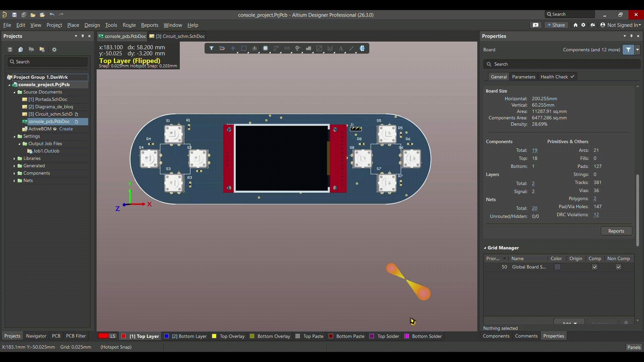644x362 pixels.
Task: Start interactive routing tool
Action: [x=276, y=48]
